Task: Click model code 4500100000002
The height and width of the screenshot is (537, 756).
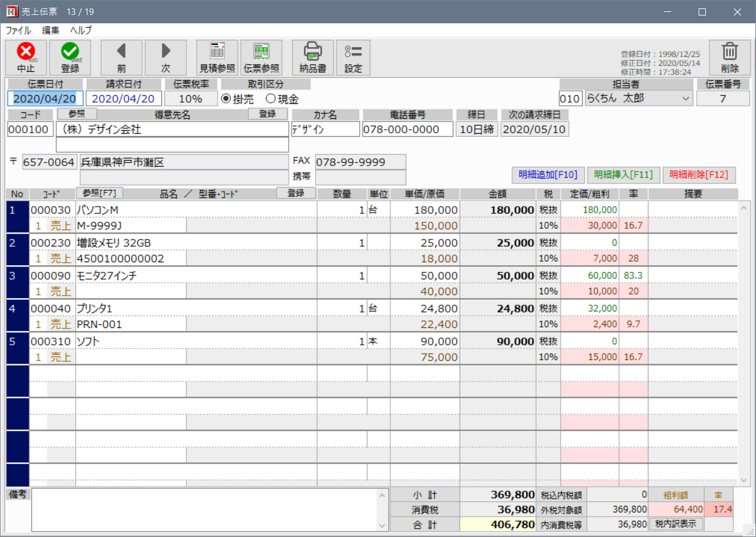Action: (x=121, y=259)
